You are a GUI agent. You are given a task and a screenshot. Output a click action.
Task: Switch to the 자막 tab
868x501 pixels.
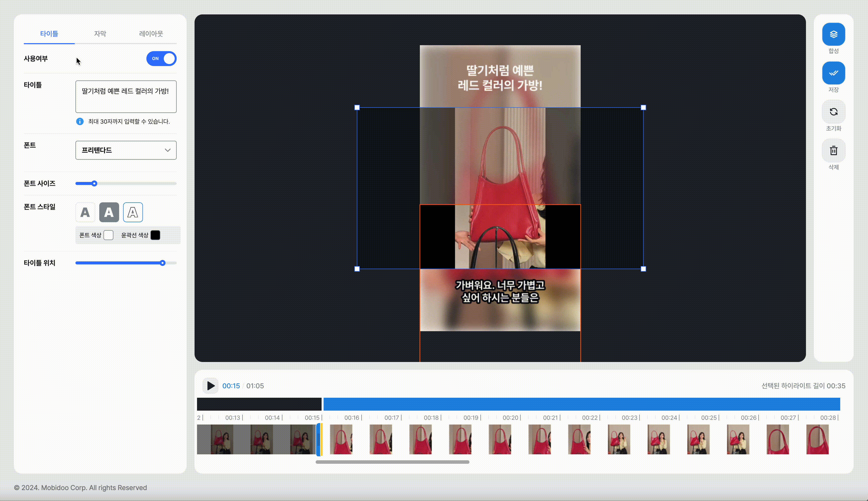coord(100,34)
